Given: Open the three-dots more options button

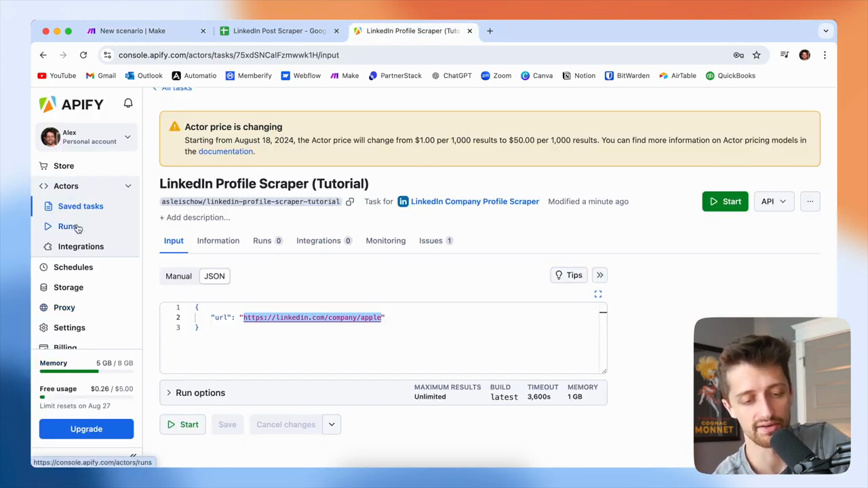Looking at the screenshot, I should [810, 201].
